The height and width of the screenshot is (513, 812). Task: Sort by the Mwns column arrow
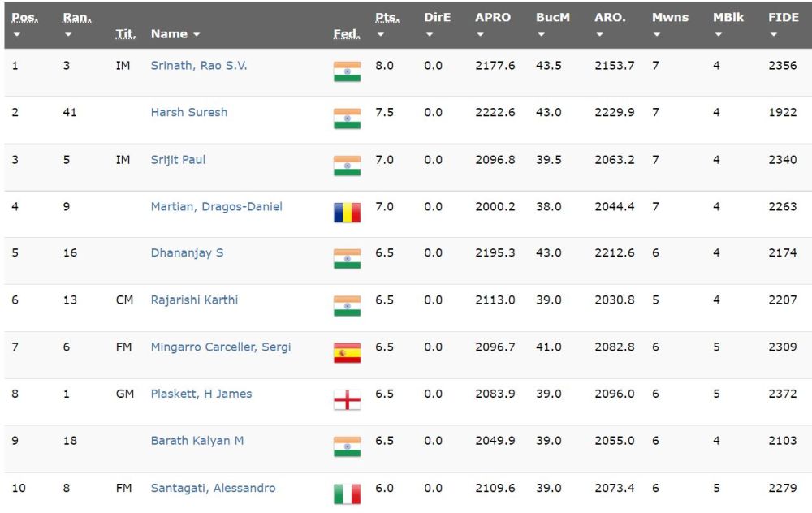[x=657, y=35]
